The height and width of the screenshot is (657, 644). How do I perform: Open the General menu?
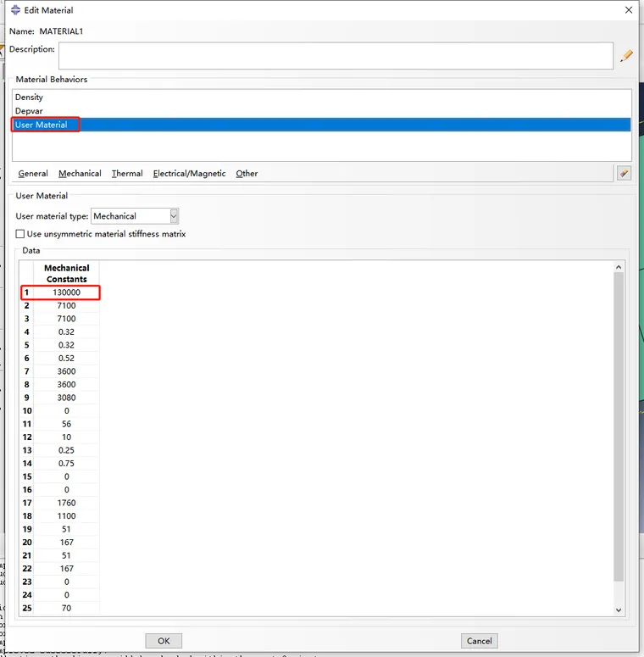click(33, 174)
